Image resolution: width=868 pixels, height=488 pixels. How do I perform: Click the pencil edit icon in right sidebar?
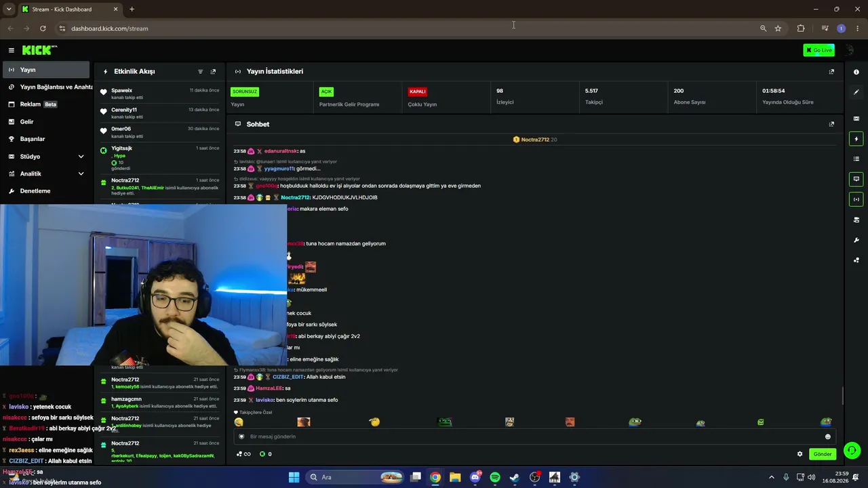856,92
